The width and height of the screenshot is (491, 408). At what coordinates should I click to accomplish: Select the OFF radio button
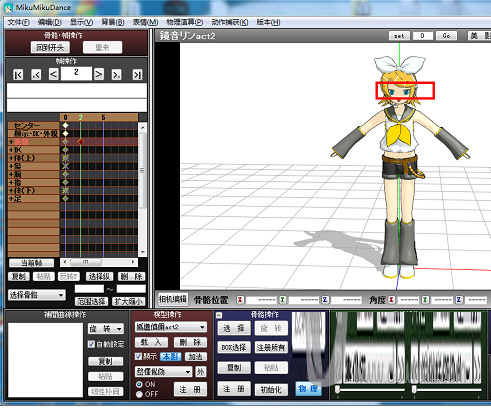tap(139, 394)
